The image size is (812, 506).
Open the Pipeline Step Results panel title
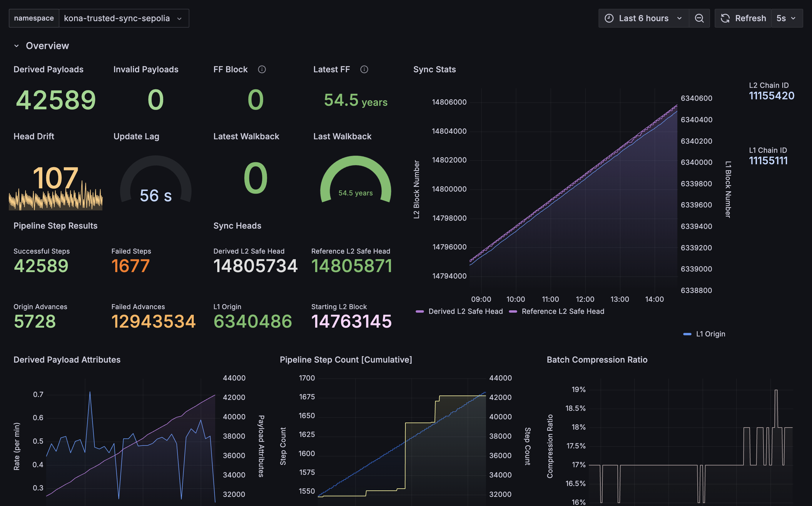click(x=55, y=226)
